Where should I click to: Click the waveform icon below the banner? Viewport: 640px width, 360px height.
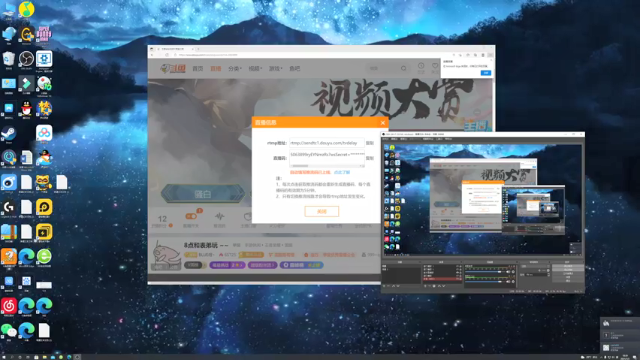(219, 216)
